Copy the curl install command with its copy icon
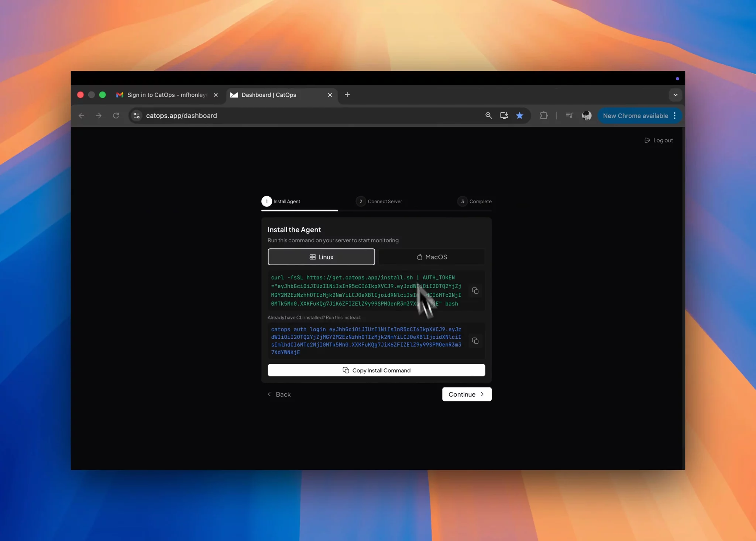 (475, 291)
